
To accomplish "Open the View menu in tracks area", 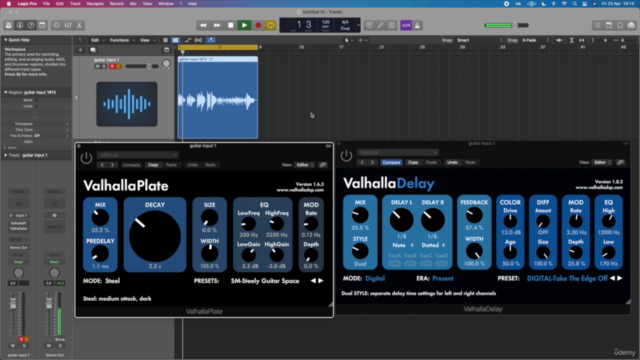I will pyautogui.click(x=147, y=40).
